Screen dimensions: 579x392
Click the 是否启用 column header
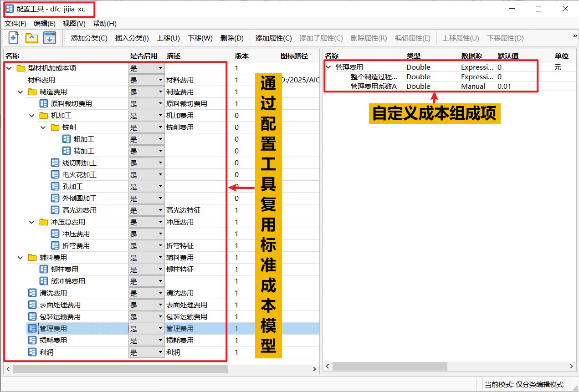click(144, 56)
